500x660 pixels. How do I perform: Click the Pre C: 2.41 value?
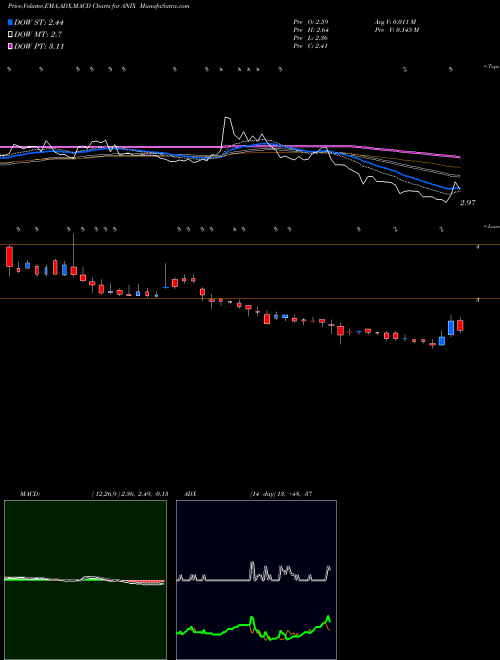[x=311, y=46]
